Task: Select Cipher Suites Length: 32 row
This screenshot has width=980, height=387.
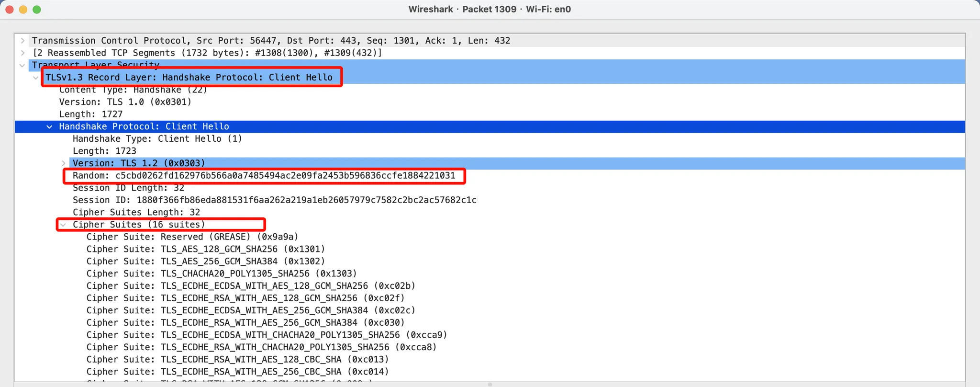Action: pos(136,212)
